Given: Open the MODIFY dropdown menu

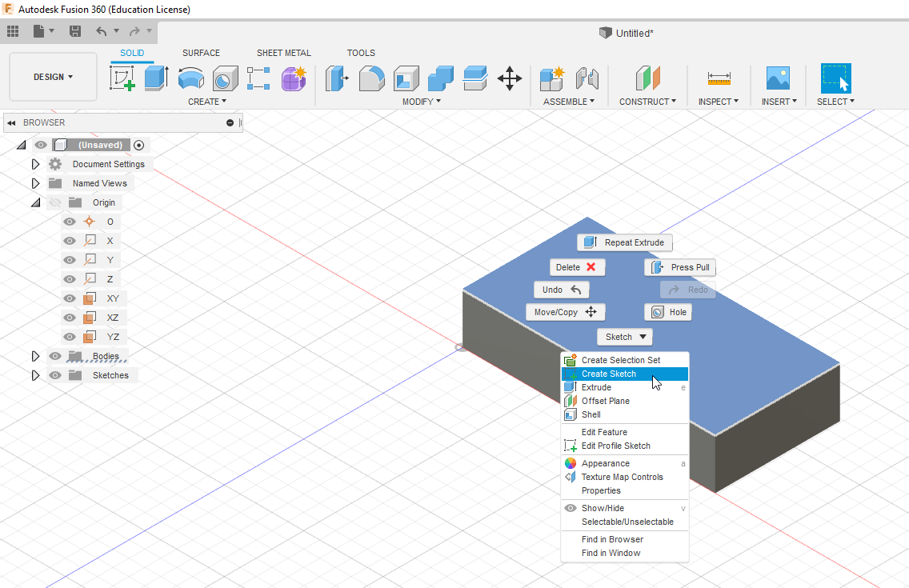Looking at the screenshot, I should click(x=422, y=102).
